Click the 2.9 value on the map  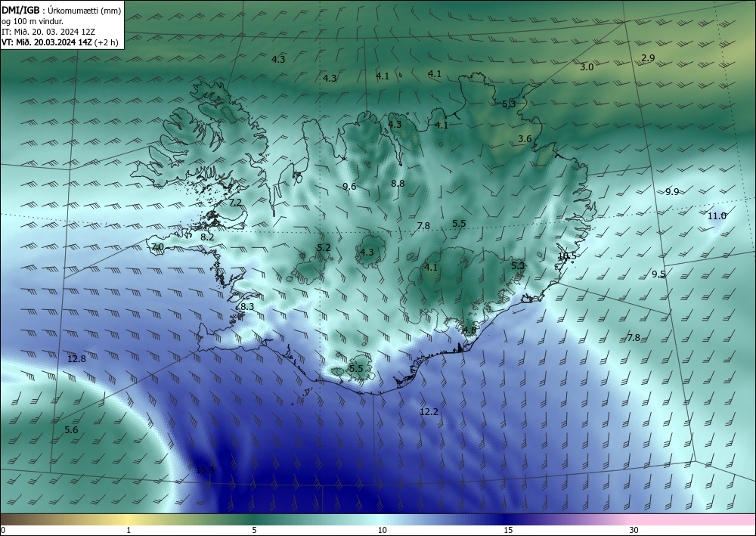click(x=648, y=58)
